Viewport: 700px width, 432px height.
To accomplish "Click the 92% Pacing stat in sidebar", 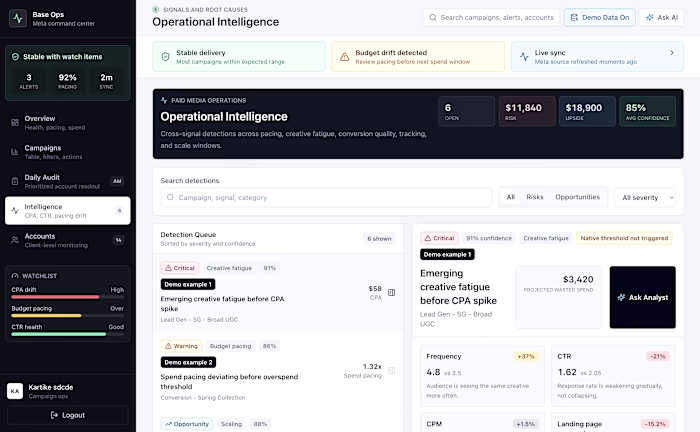I will (x=67, y=81).
